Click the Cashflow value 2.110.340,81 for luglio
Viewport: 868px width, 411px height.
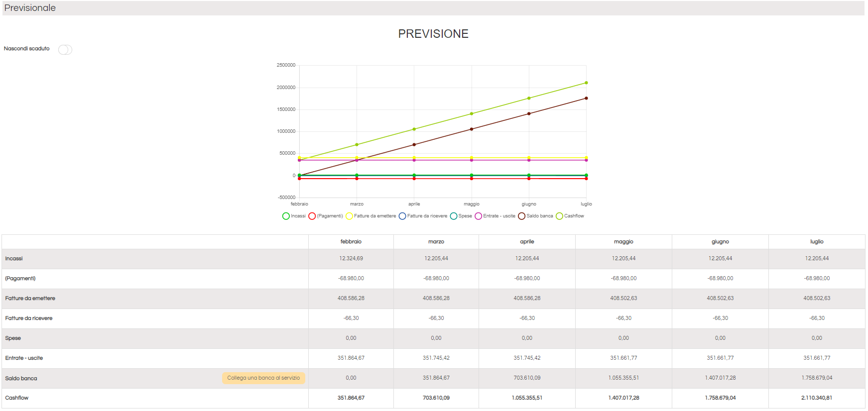tap(817, 398)
